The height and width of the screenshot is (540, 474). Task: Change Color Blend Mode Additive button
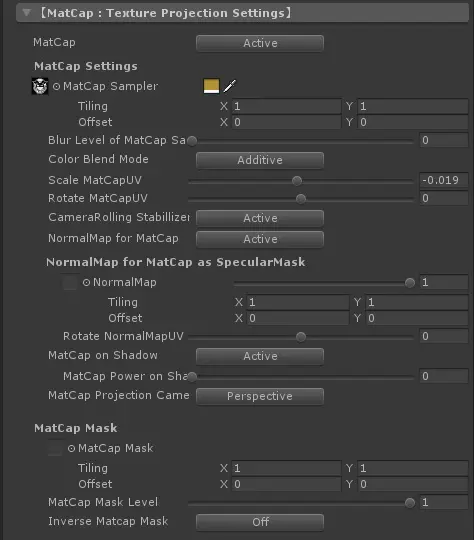[x=260, y=160]
